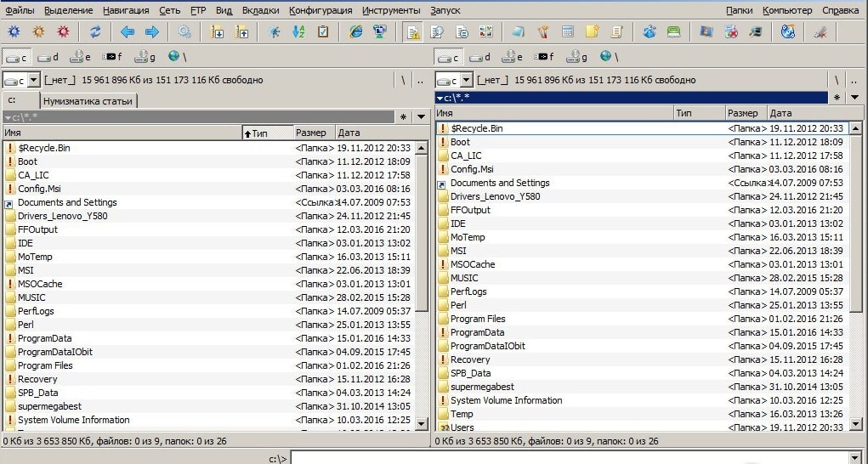Switch left panel to drive d

(48, 57)
